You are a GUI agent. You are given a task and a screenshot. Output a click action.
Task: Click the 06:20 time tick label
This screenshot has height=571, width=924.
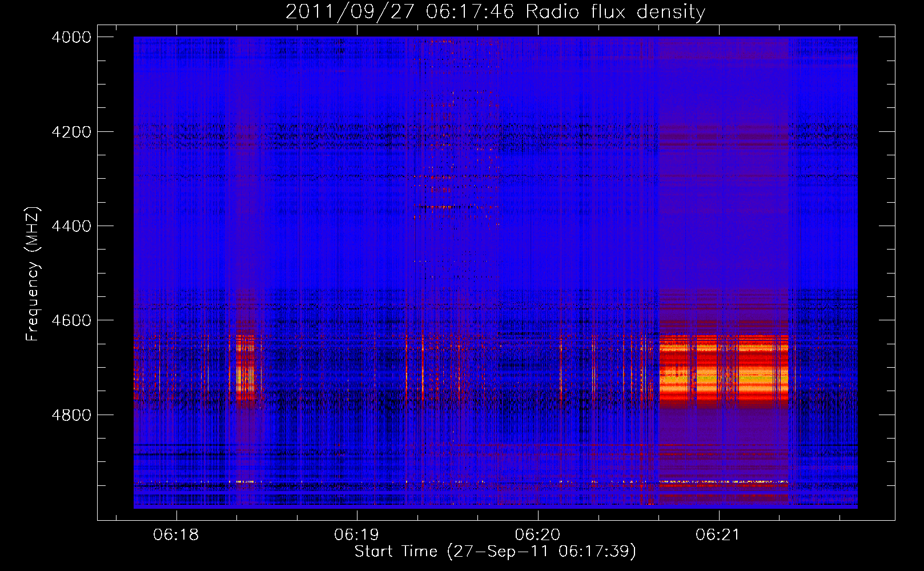coord(537,535)
